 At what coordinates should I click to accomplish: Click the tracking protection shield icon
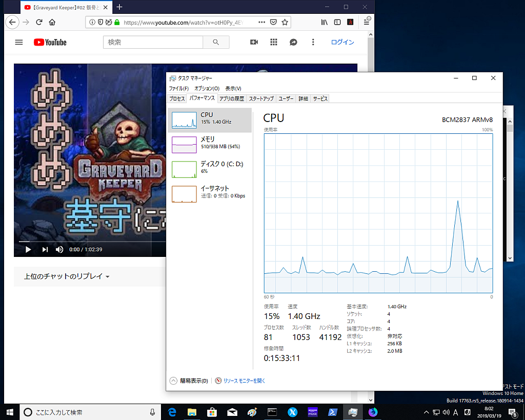coord(100,23)
